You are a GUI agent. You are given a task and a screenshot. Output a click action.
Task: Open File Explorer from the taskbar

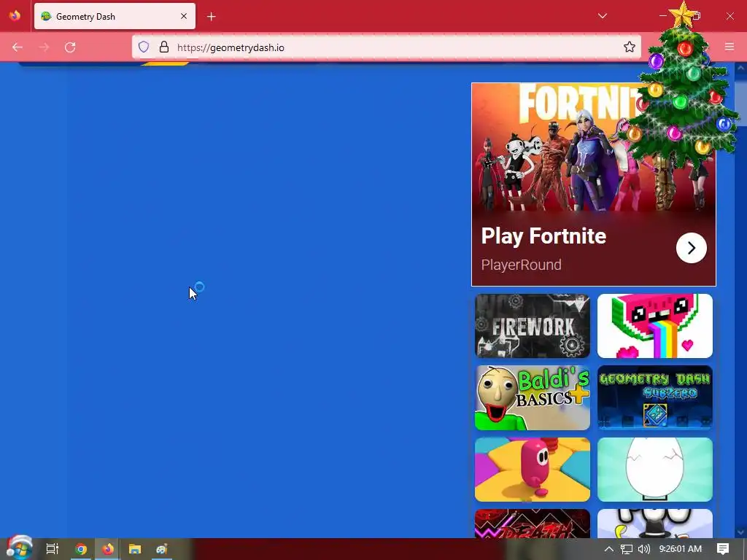click(135, 549)
